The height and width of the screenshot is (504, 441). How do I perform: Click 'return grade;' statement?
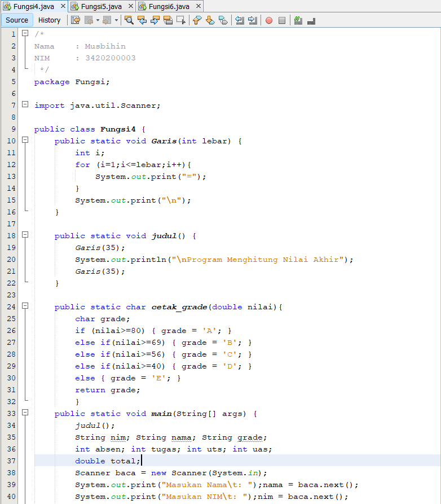click(x=108, y=390)
